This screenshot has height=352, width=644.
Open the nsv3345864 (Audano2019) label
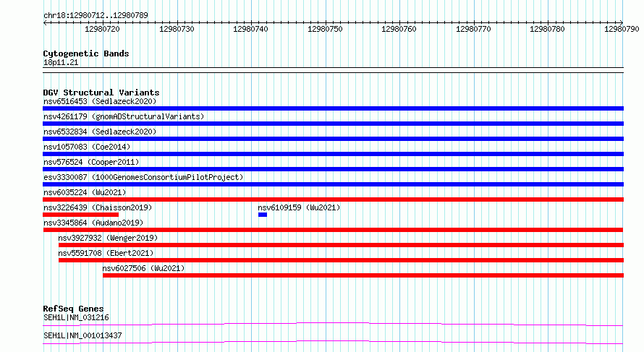[x=93, y=223]
